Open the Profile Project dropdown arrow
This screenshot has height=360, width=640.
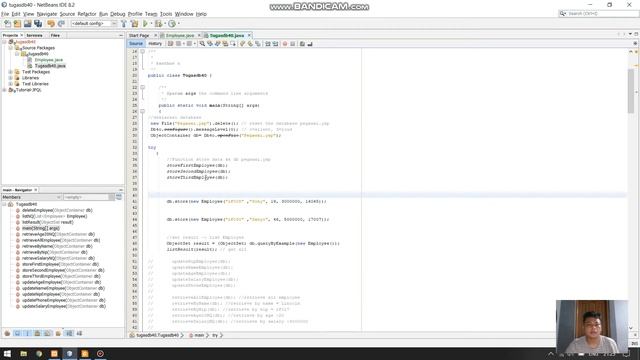point(178,24)
